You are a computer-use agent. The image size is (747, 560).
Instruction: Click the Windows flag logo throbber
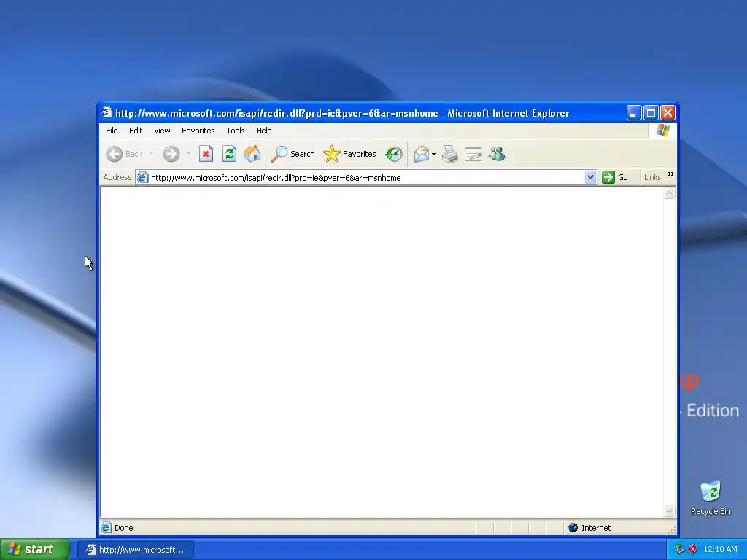click(x=662, y=130)
